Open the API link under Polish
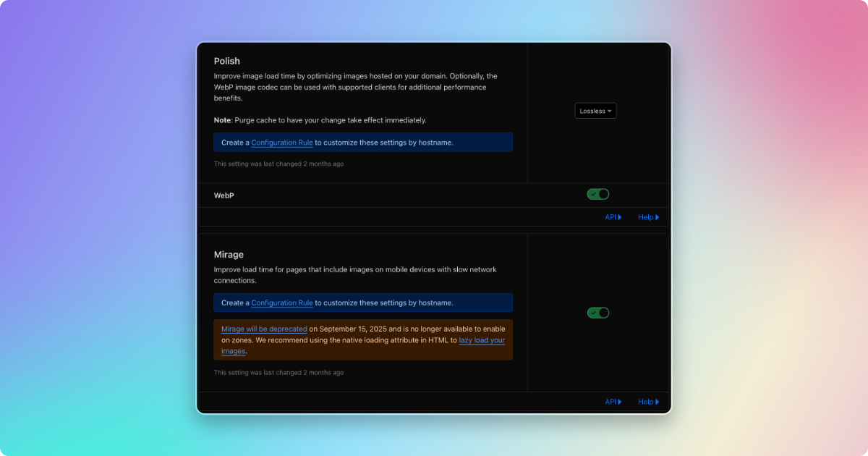Viewport: 868px width, 456px height. 612,217
